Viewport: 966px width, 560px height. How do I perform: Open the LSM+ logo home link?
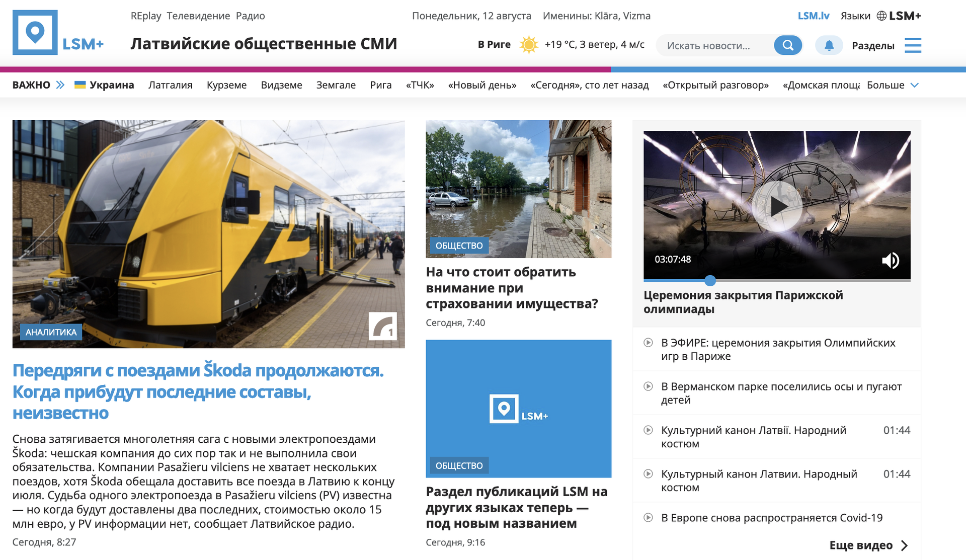tap(58, 33)
